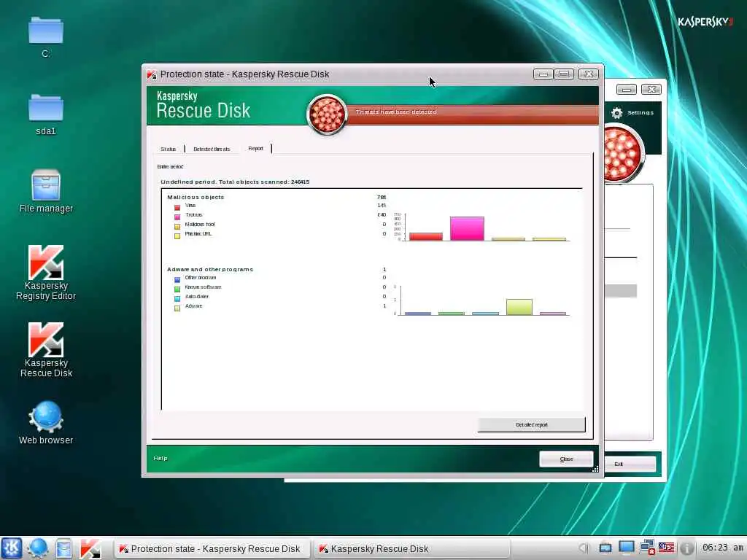Click the 'Entire period' label
This screenshot has height=560, width=747.
click(x=170, y=167)
